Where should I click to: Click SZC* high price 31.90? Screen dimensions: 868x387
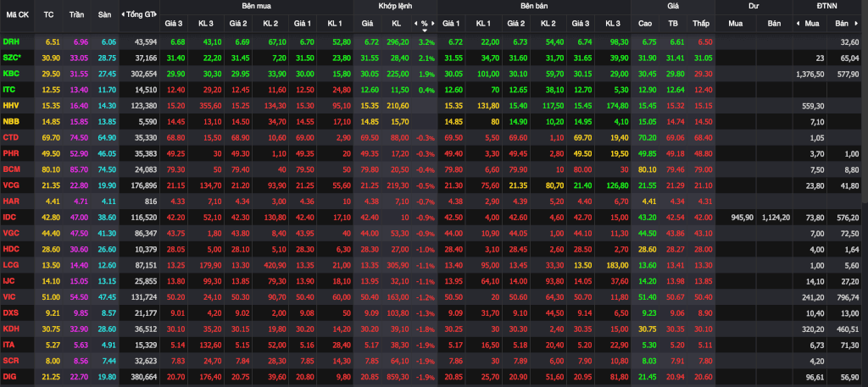point(645,58)
